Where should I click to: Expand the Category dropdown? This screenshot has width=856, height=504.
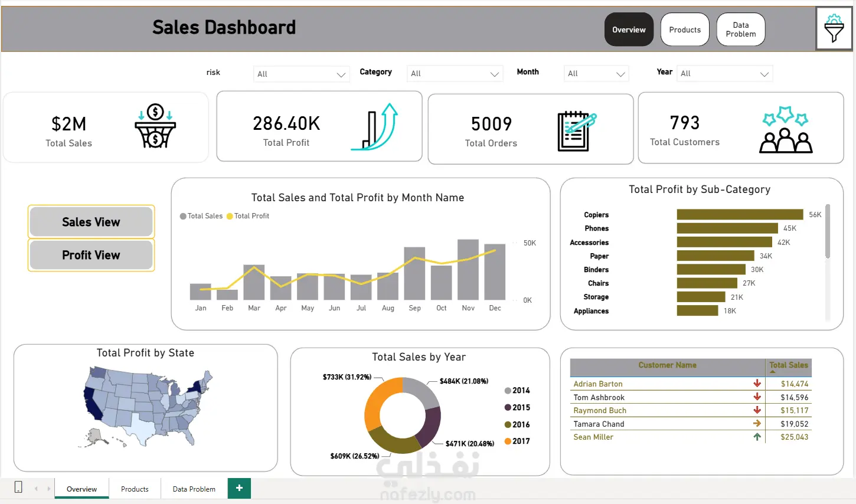coord(455,73)
